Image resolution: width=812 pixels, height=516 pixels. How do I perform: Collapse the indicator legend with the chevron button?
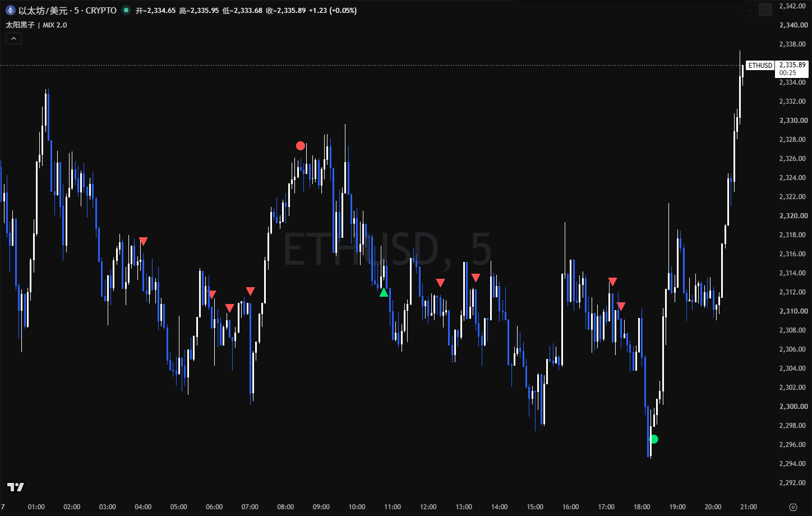pos(14,38)
